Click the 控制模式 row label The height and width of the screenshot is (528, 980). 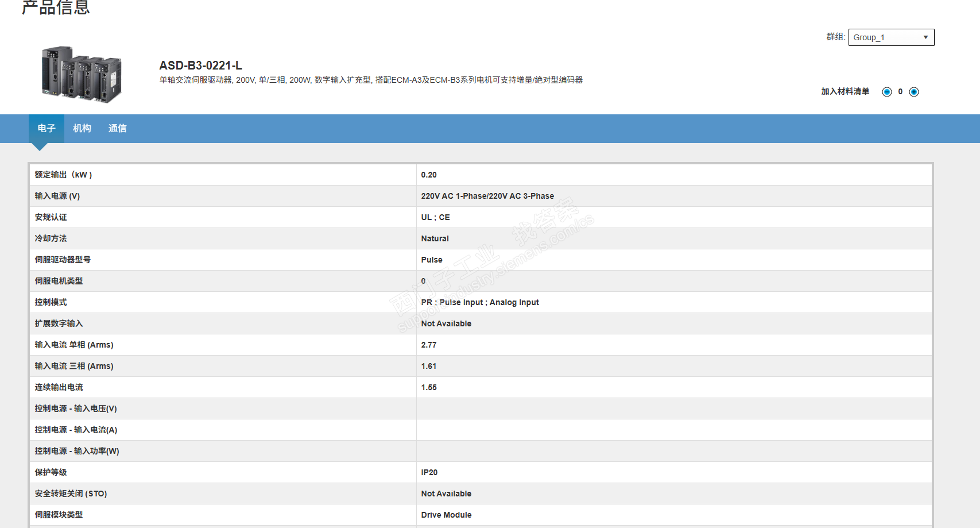51,302
